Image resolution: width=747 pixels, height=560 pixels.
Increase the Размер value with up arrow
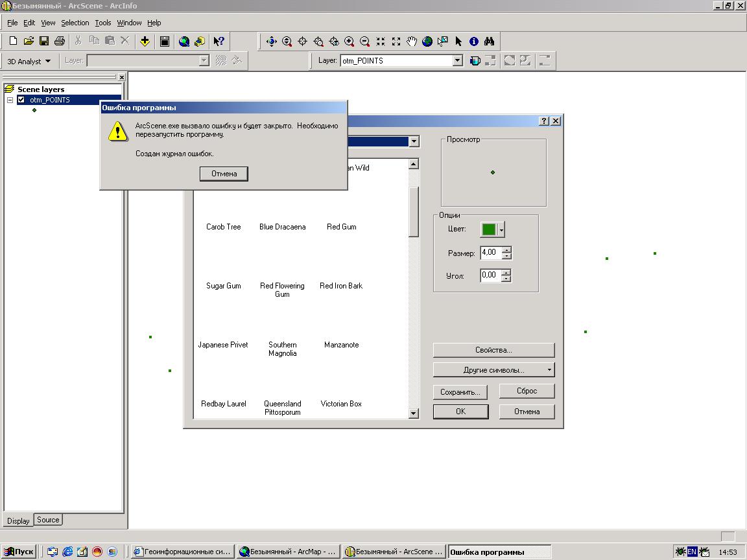point(507,250)
